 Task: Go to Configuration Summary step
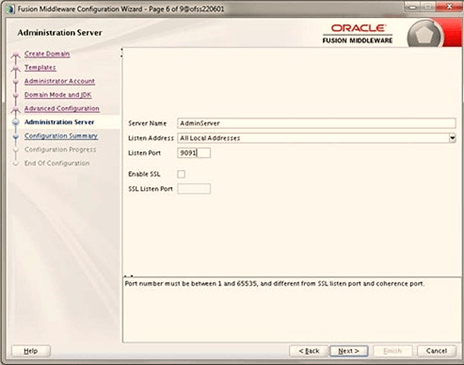point(61,136)
